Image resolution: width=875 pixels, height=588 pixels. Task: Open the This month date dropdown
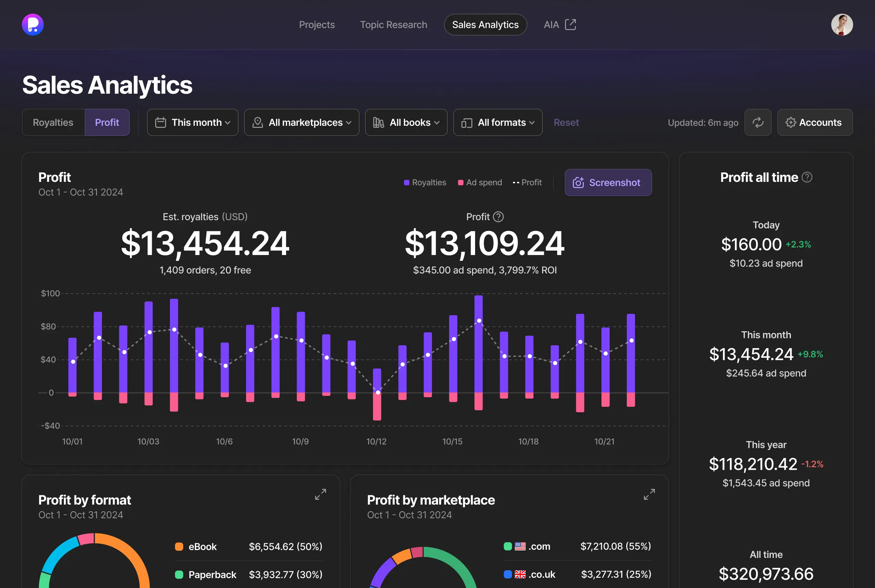tap(193, 122)
